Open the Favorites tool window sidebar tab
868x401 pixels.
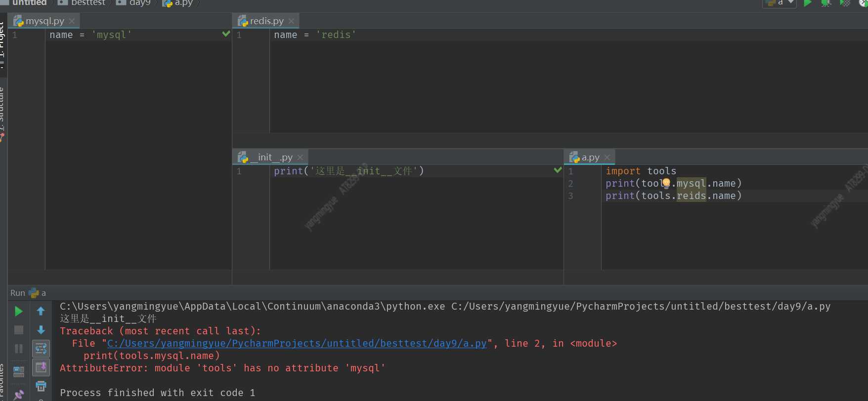[2, 383]
